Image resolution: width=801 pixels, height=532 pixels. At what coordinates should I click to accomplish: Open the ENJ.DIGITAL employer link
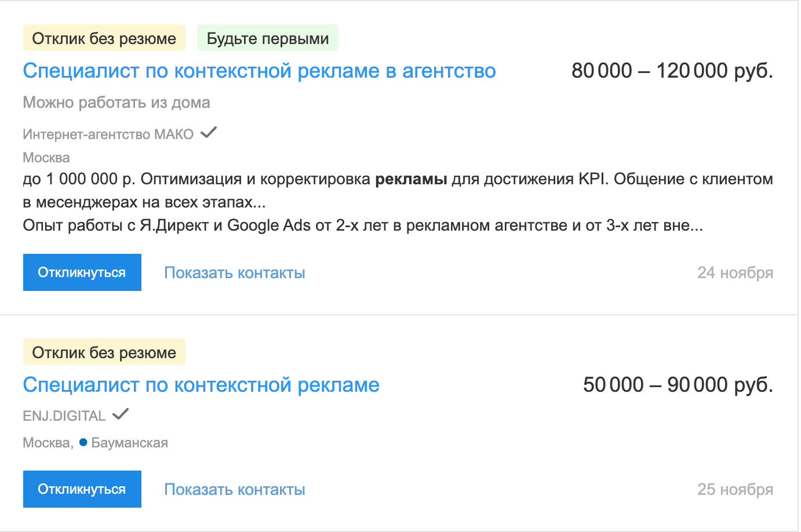tap(64, 416)
